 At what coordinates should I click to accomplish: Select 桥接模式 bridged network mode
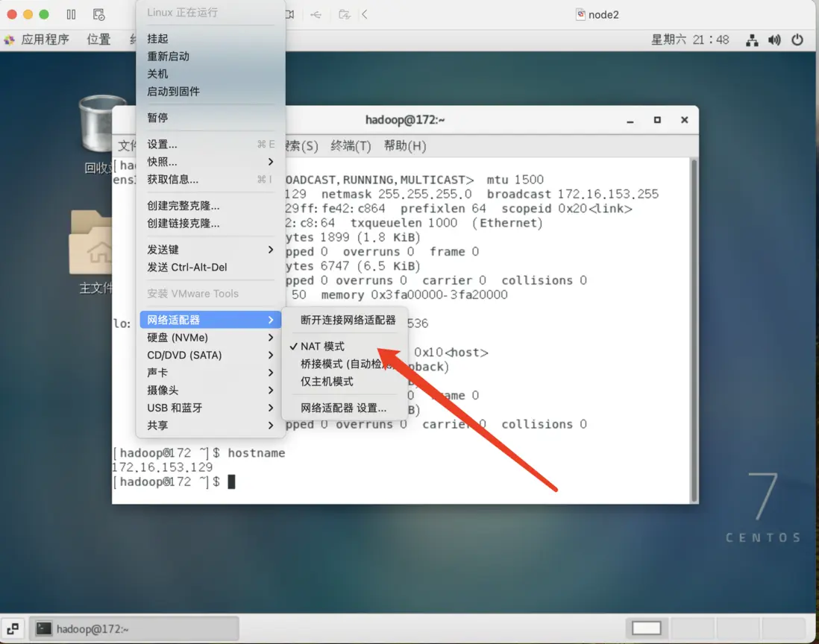click(x=344, y=364)
